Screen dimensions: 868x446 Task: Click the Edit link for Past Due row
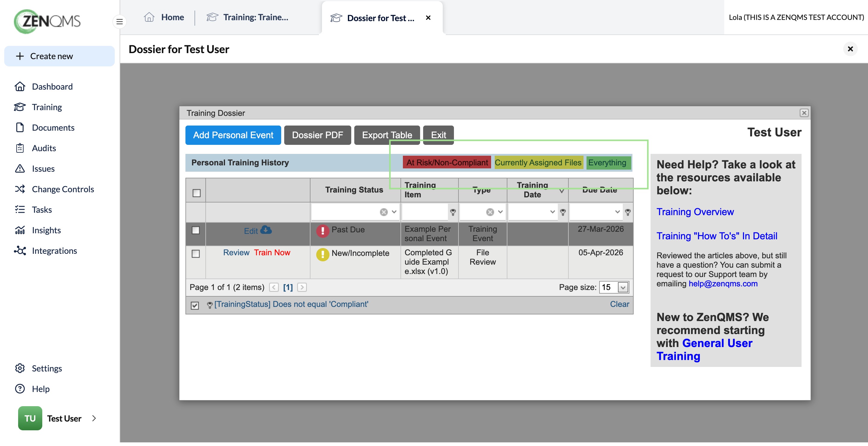coord(251,231)
